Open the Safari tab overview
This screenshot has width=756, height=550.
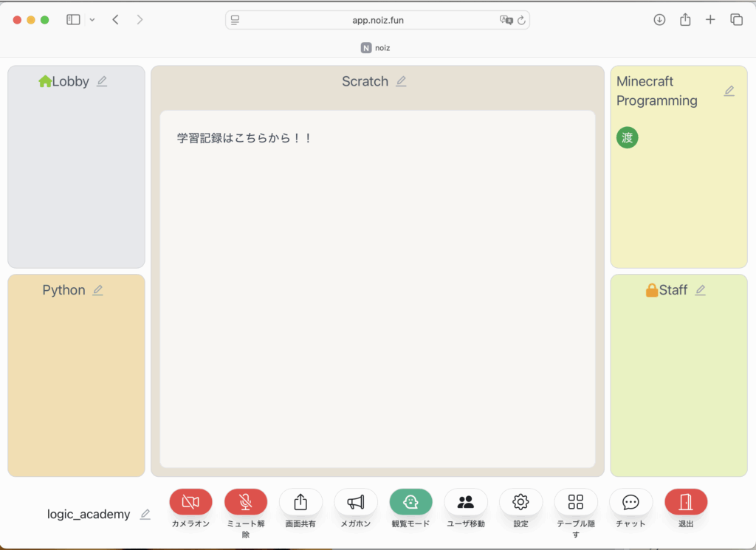click(736, 20)
